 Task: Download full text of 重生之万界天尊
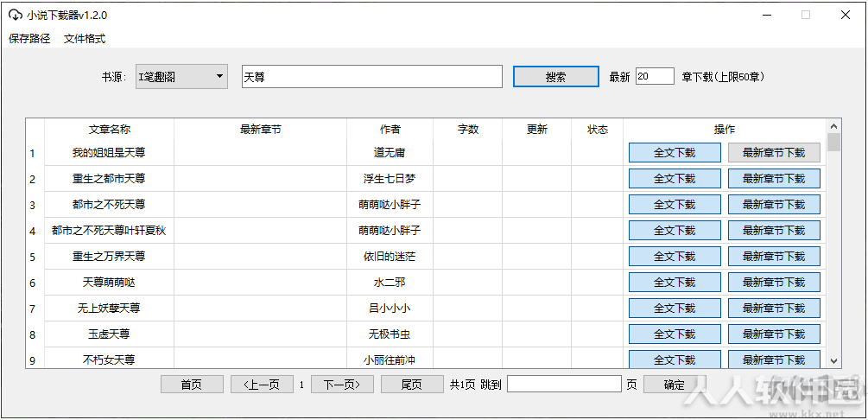pos(675,256)
